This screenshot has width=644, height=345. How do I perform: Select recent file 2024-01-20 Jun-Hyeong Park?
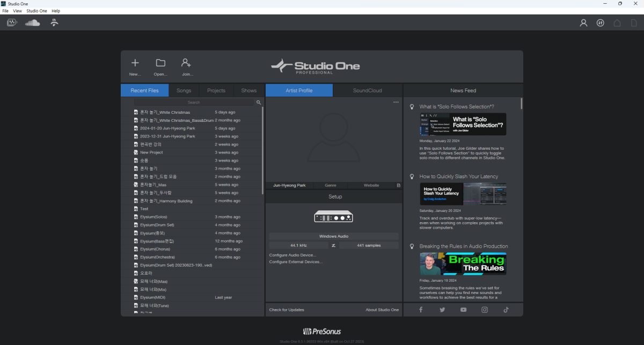click(x=196, y=128)
